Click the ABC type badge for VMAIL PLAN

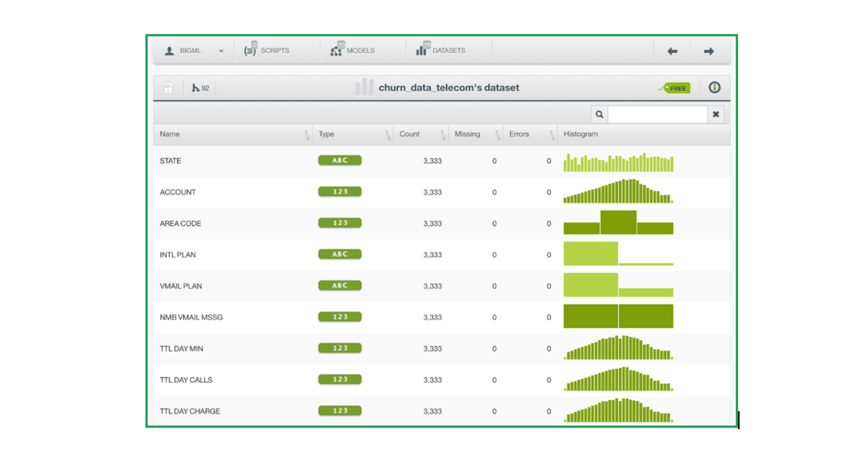(x=340, y=286)
